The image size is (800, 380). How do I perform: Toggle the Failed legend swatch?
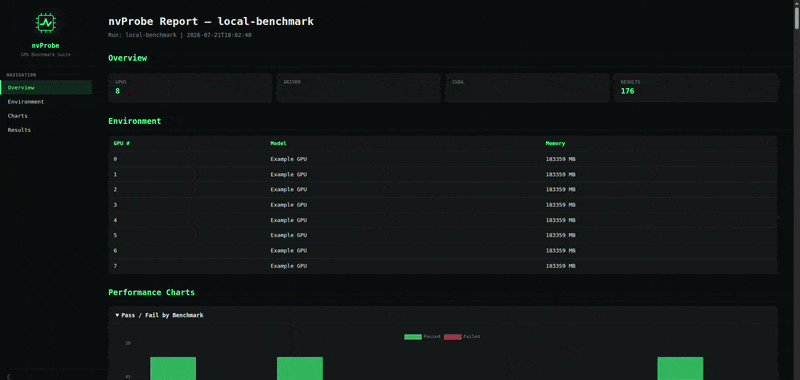point(453,337)
